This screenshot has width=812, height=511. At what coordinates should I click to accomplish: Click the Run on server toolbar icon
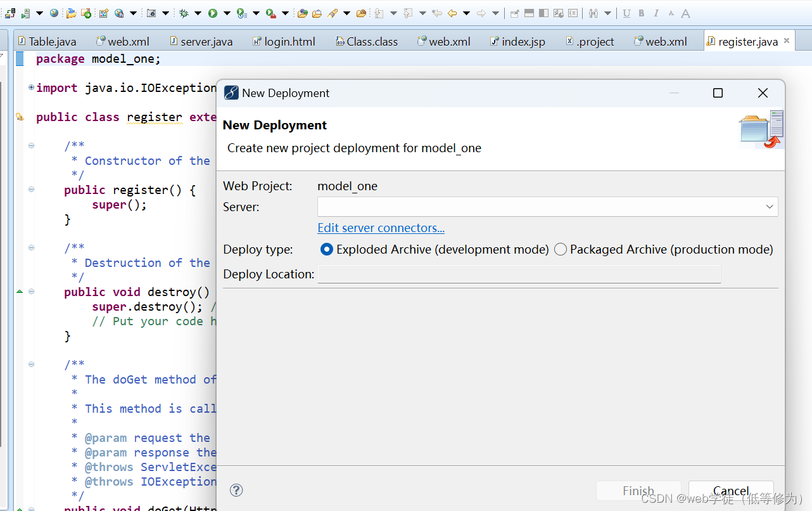click(25, 13)
